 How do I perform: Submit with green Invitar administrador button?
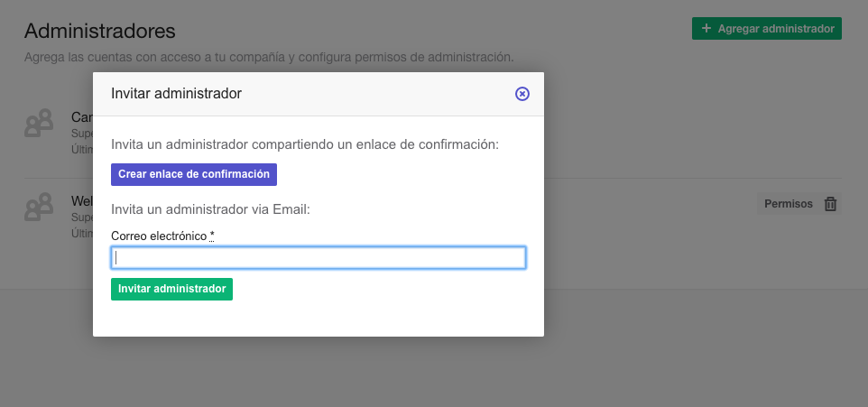171,289
